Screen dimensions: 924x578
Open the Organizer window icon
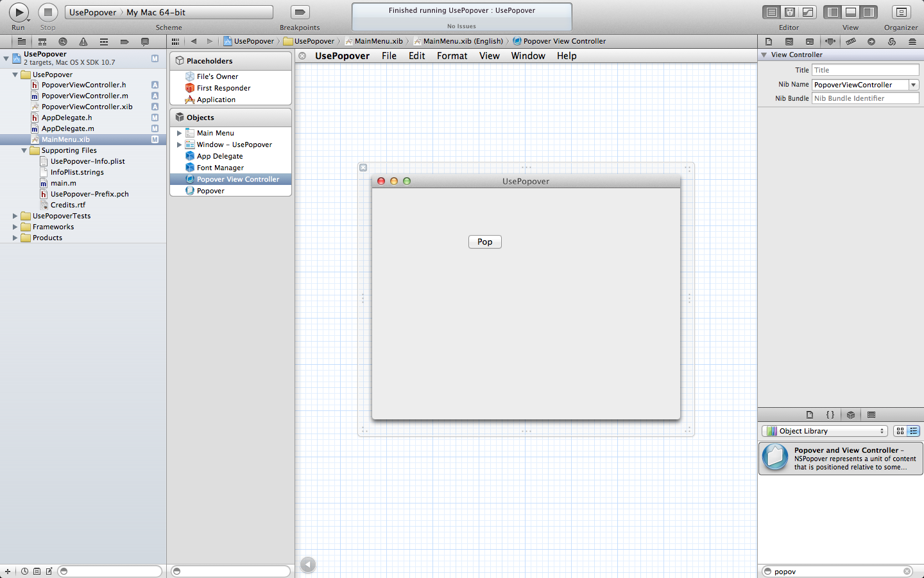coord(901,12)
